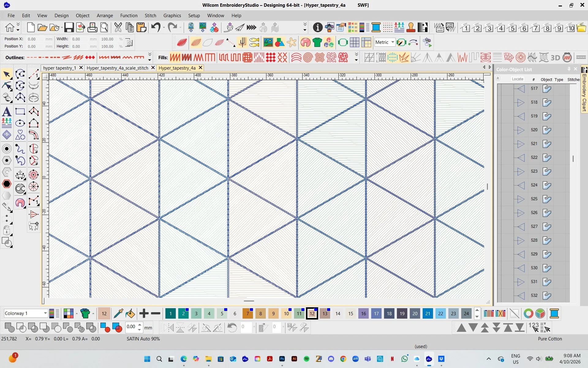Switch to Hyper_tapestry_4a_scale_stitch tab

coord(117,68)
